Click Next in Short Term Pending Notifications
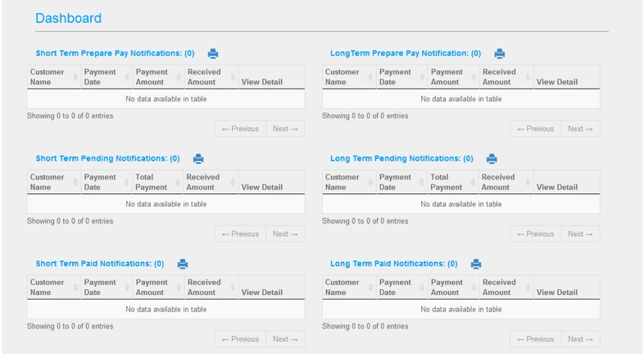Image resolution: width=644 pixels, height=354 pixels. (x=285, y=234)
